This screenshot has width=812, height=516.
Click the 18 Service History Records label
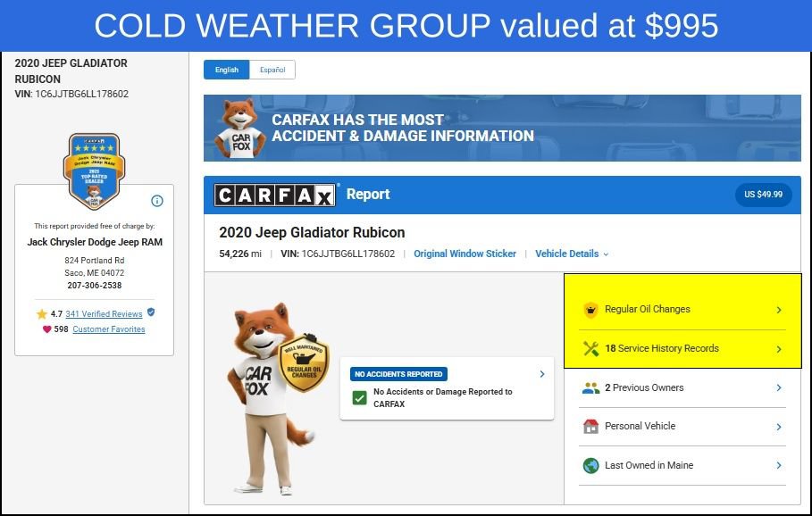coord(662,348)
